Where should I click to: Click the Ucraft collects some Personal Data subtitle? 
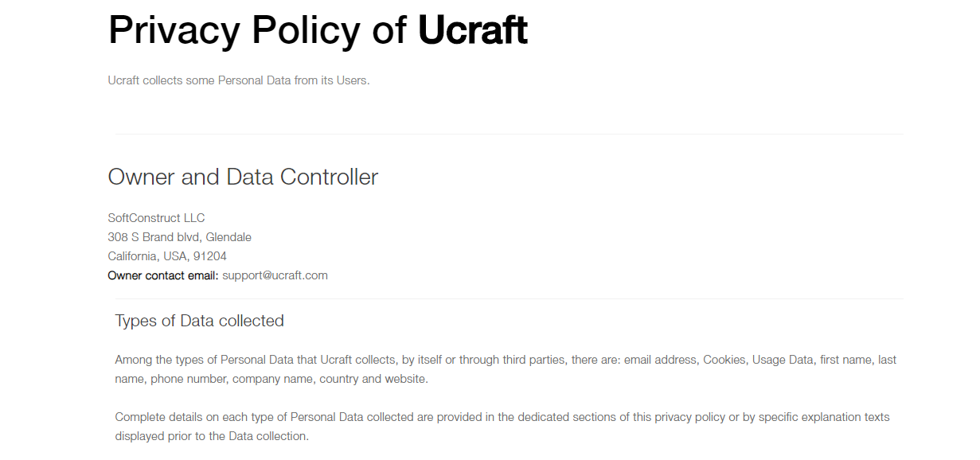[239, 80]
